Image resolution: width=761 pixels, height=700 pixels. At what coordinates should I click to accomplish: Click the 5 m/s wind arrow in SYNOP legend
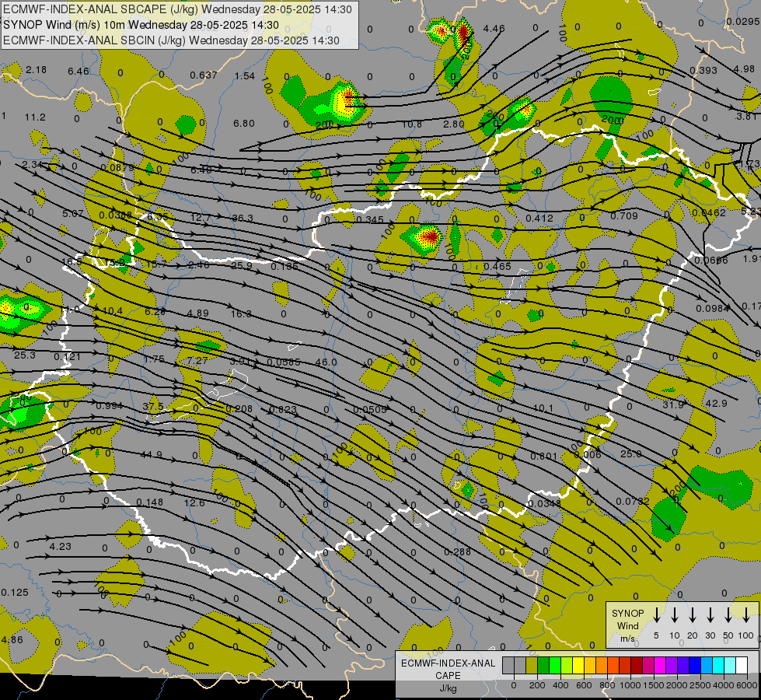[656, 614]
